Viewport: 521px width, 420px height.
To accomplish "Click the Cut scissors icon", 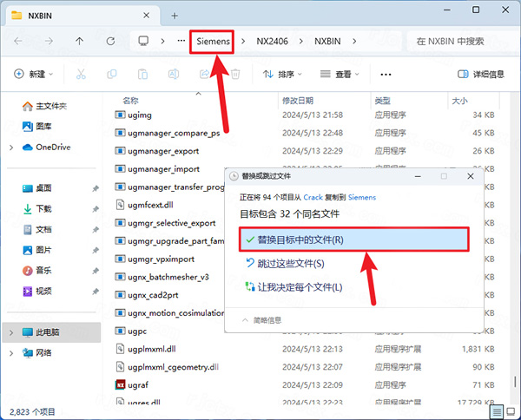I will [81, 74].
